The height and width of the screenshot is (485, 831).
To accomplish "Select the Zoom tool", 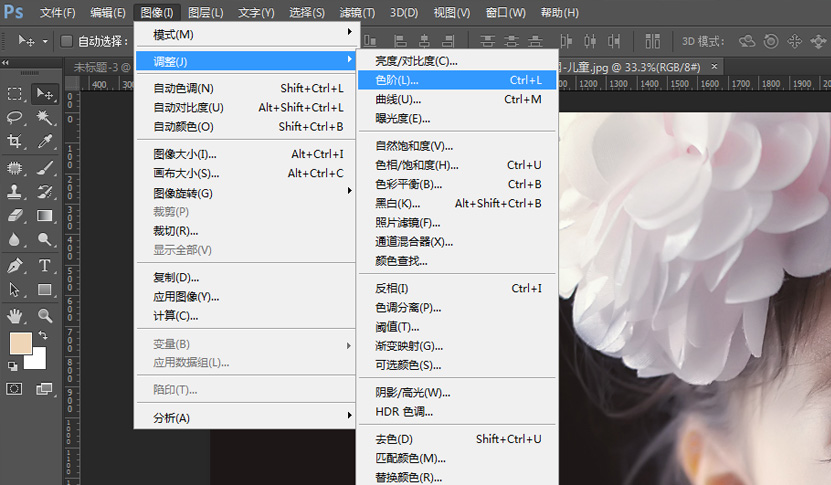I will coord(45,316).
